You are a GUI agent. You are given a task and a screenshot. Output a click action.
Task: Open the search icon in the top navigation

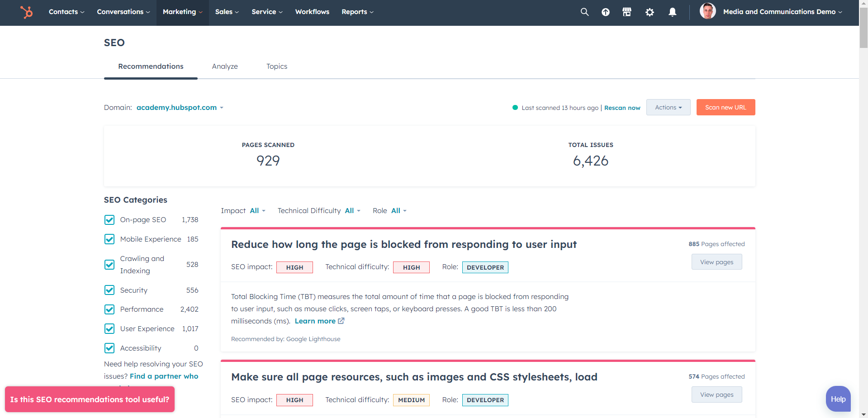tap(584, 12)
